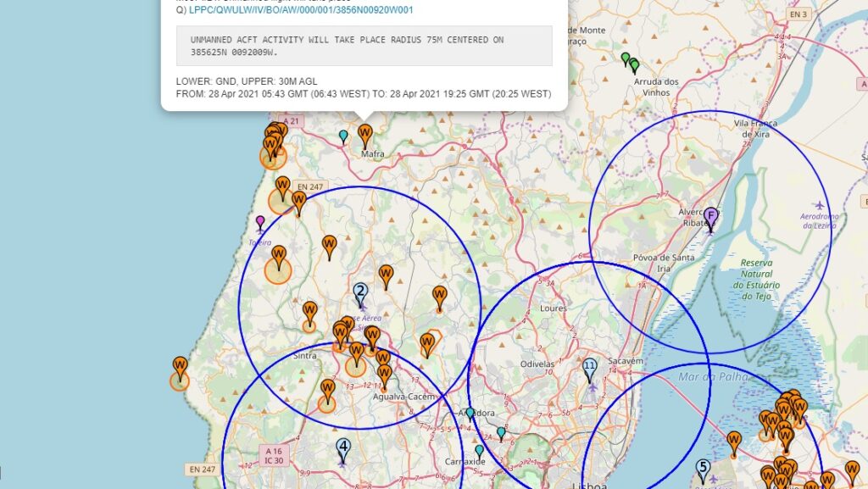Viewport: 868px width, 489px height.
Task: Click the orange W marker at Mafra
Action: pos(365,135)
